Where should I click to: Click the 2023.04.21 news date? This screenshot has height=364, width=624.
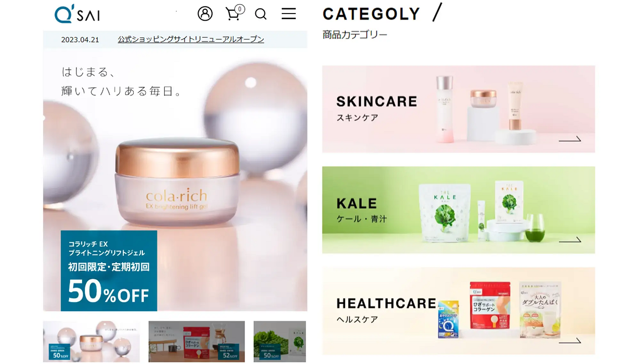point(80,40)
